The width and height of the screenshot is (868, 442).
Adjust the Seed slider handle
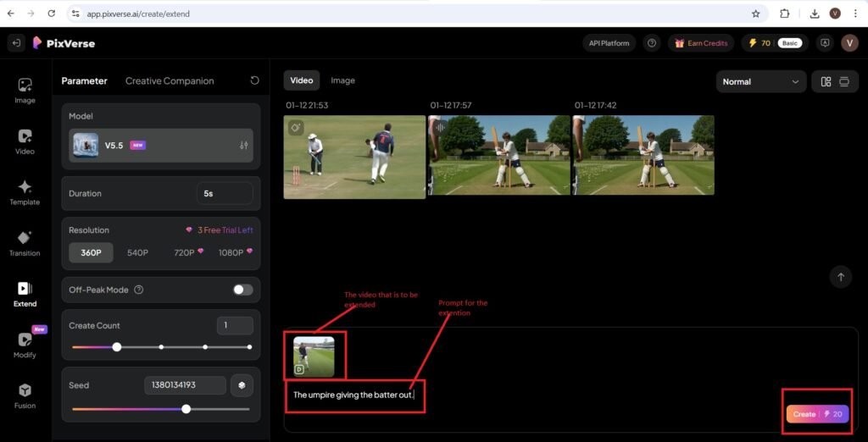(186, 409)
